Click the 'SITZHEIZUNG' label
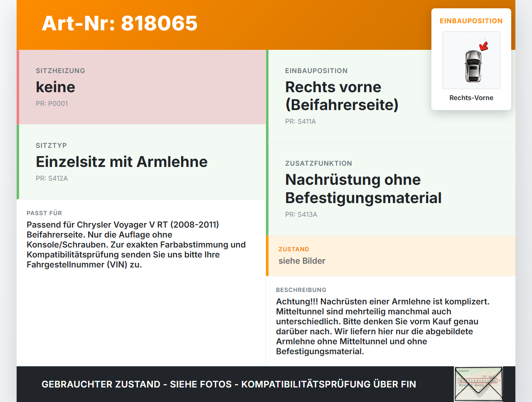 coord(60,71)
